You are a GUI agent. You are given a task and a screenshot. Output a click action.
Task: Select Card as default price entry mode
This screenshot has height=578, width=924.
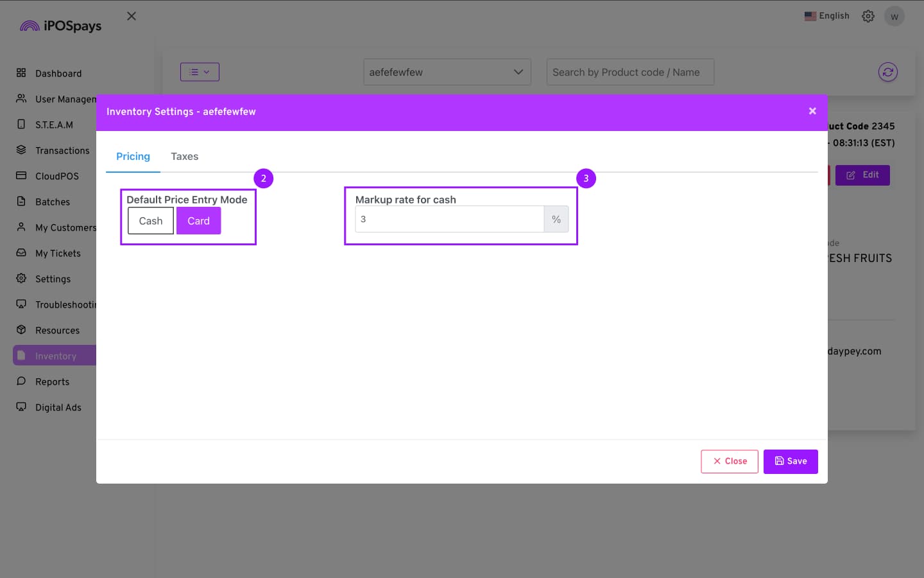[x=198, y=221]
